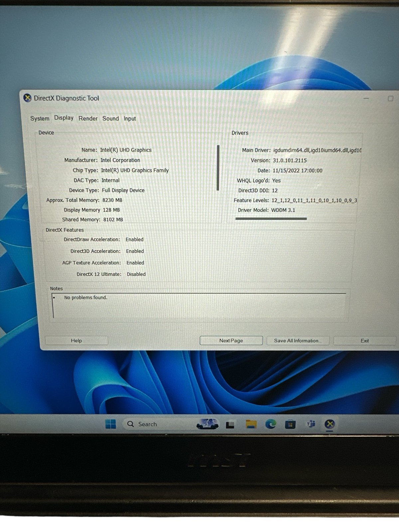Switch to the System tab
This screenshot has height=532, width=399.
coord(40,118)
